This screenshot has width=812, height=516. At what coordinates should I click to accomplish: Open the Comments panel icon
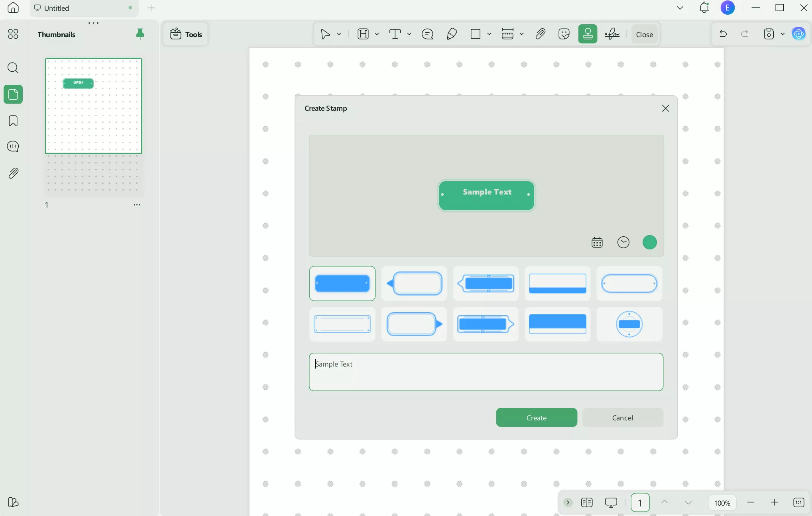[13, 146]
